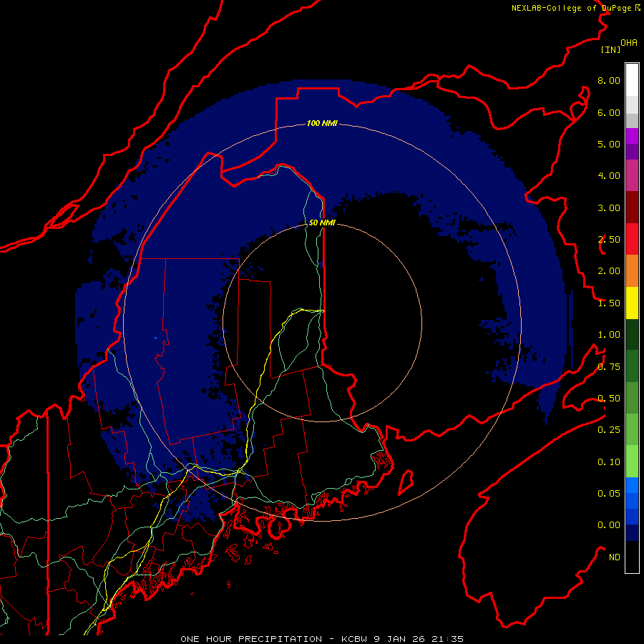
Task: Click the 1.00 legend value
Action: 609,335
